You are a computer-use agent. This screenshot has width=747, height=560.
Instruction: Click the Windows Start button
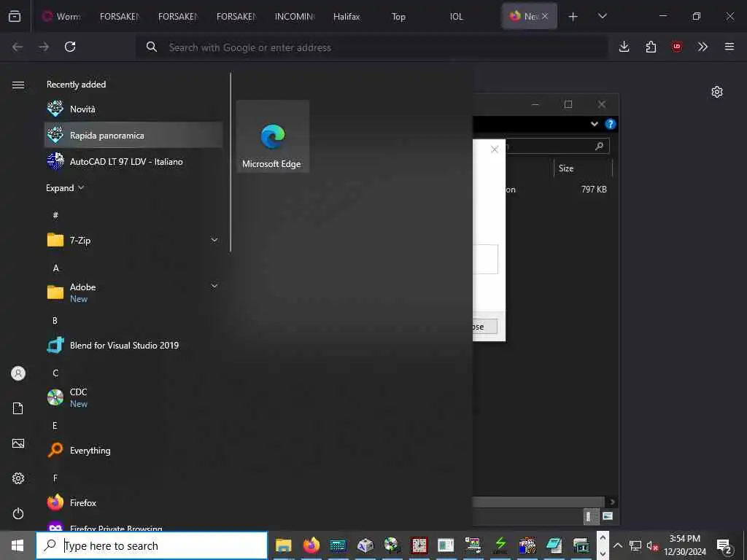tap(18, 545)
